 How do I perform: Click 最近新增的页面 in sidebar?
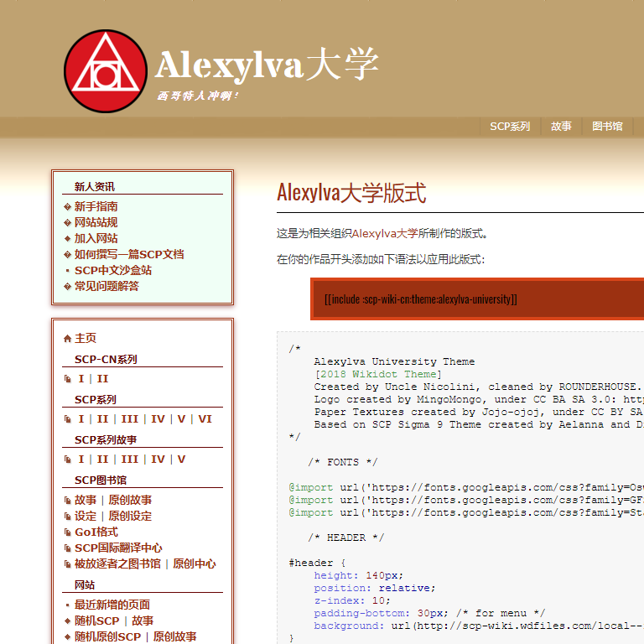(112, 605)
